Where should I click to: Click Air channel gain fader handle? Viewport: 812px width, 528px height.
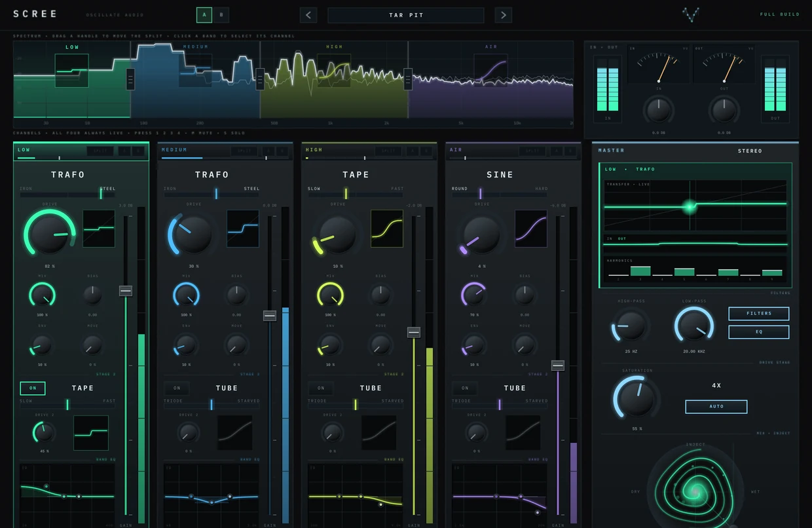pos(558,366)
